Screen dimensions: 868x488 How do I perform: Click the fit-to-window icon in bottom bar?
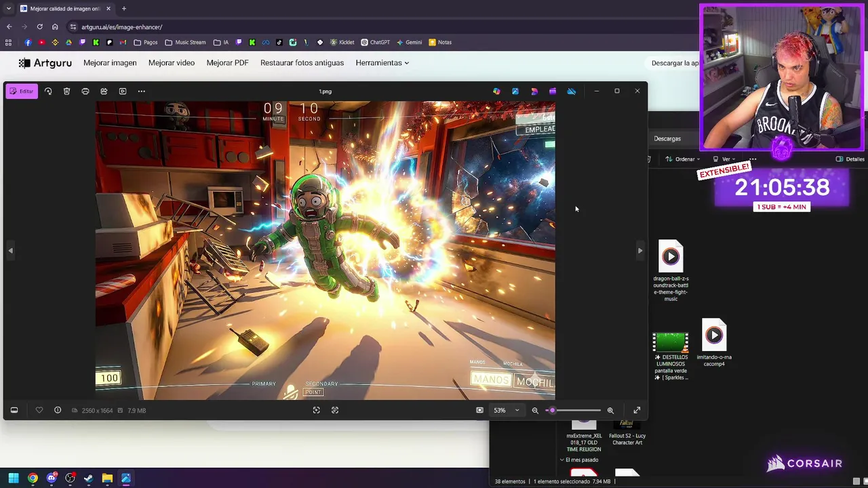[x=316, y=410]
